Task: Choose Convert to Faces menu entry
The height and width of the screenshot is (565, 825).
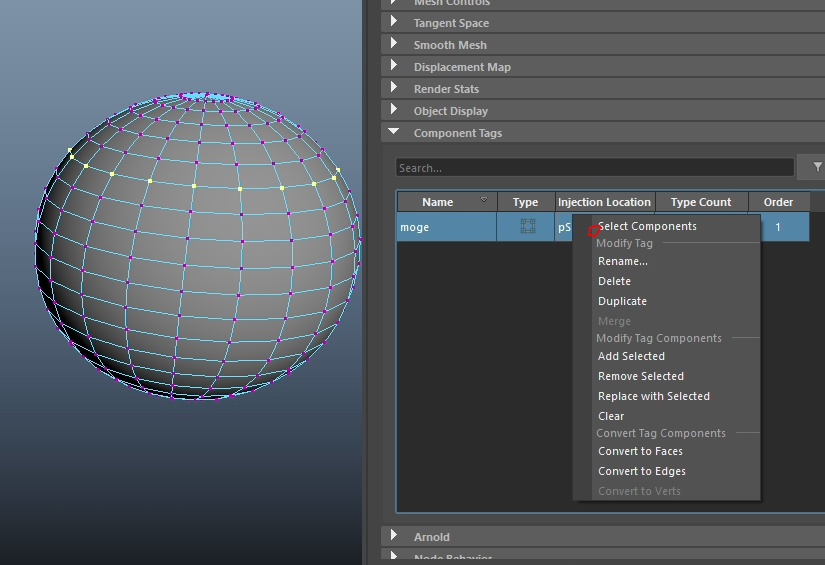Action: 666,451
